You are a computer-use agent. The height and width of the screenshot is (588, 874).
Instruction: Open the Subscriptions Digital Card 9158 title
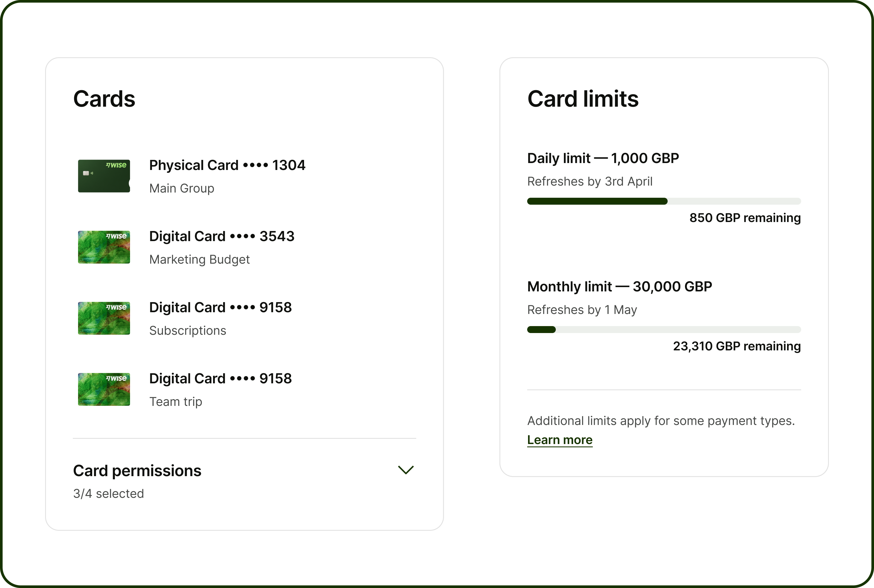point(221,308)
